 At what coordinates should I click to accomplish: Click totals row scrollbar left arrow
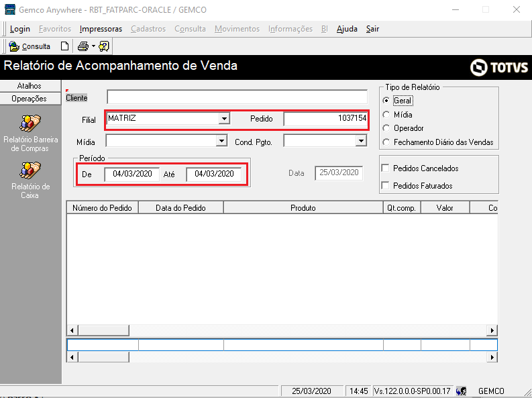(72, 357)
